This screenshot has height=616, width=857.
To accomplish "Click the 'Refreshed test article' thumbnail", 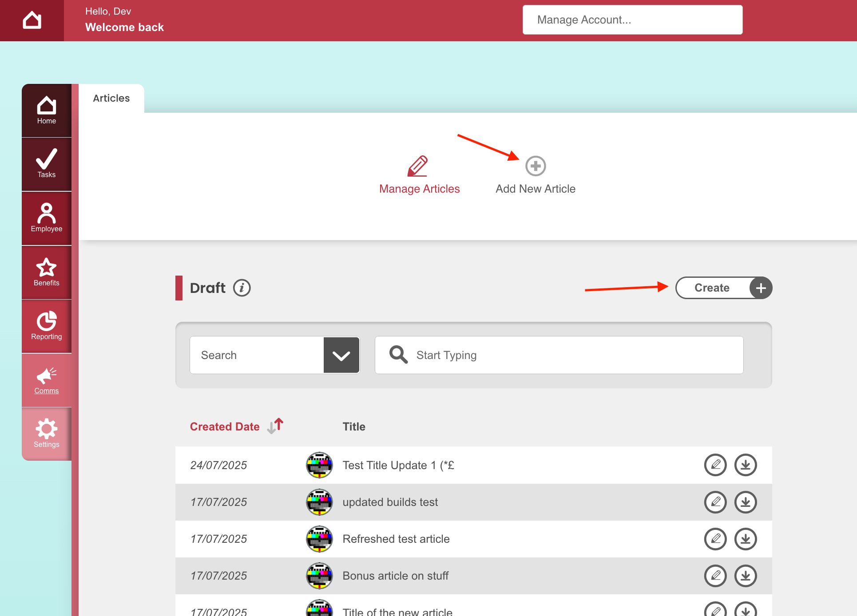I will point(319,539).
